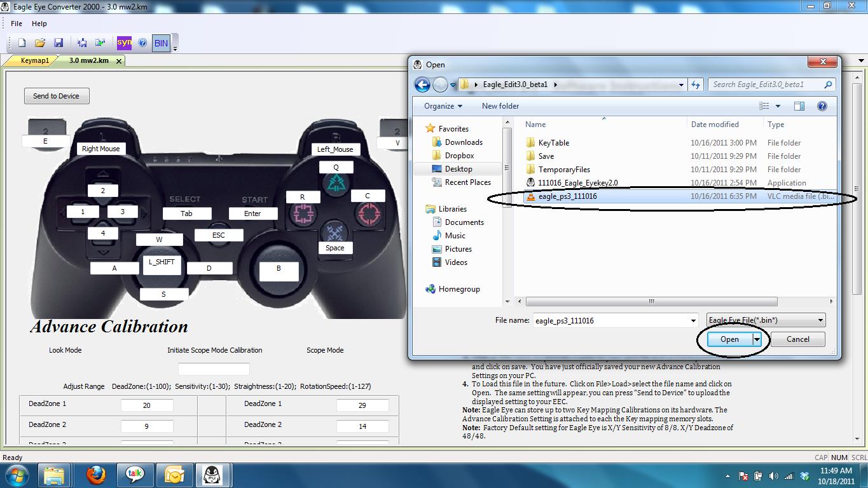Click the Open folder toolbar icon
Image resolution: width=868 pixels, height=488 pixels.
tap(40, 43)
